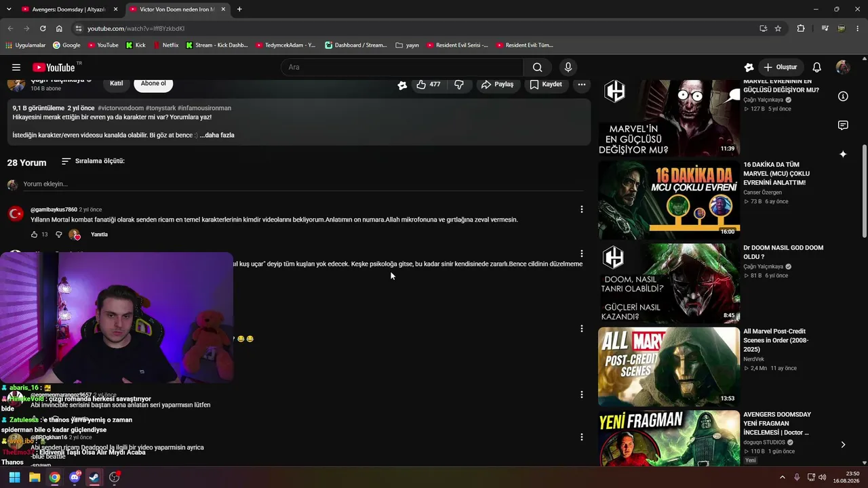
Task: Open Chrome's tab search dropdown arrow
Action: [9, 9]
